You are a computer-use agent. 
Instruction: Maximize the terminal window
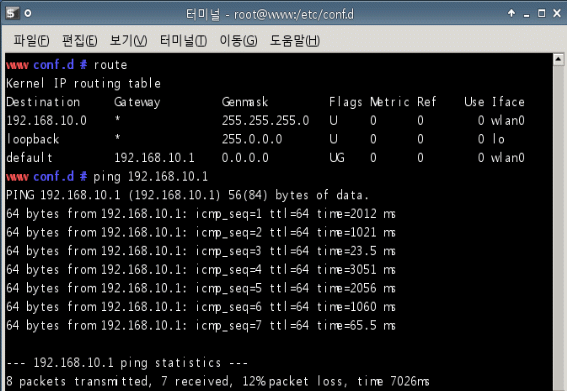[x=541, y=13]
